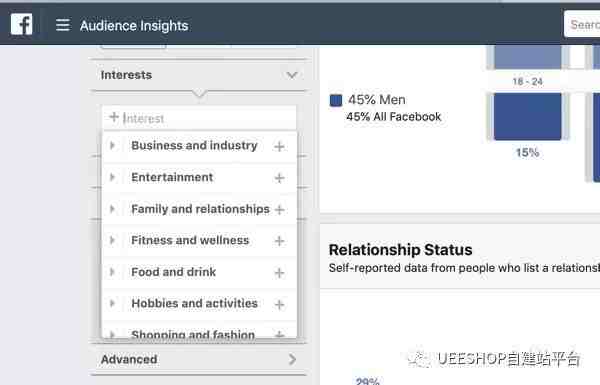Image resolution: width=600 pixels, height=385 pixels.
Task: Click the Shopping and fashion item
Action: point(193,334)
